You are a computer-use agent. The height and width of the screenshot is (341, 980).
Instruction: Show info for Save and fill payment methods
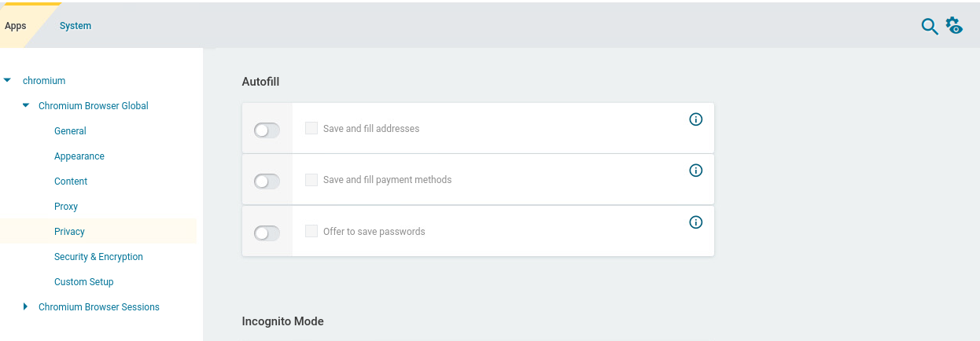tap(695, 170)
